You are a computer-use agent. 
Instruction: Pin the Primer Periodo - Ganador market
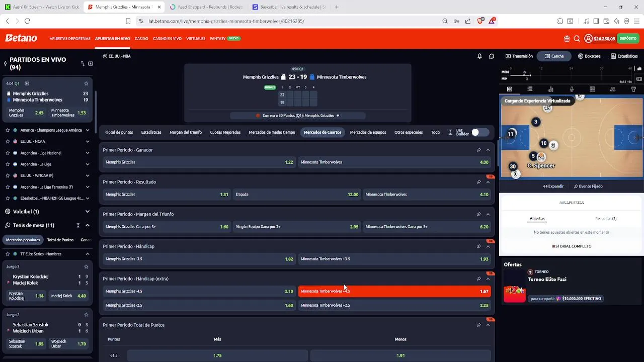tap(479, 150)
